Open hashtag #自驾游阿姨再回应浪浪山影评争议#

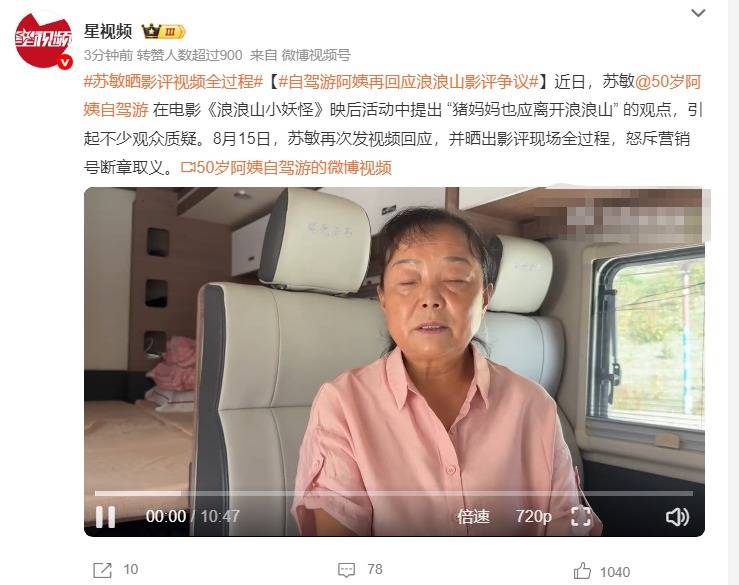[x=408, y=82]
